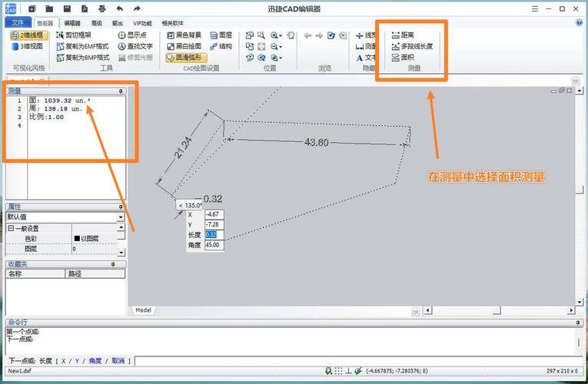Click the 角度 command option link
The image size is (588, 384).
point(95,360)
